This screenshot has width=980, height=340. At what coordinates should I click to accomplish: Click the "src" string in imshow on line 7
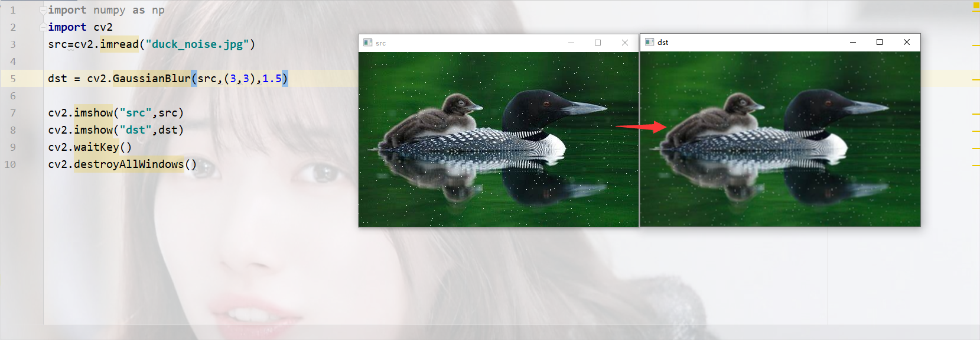coord(135,113)
